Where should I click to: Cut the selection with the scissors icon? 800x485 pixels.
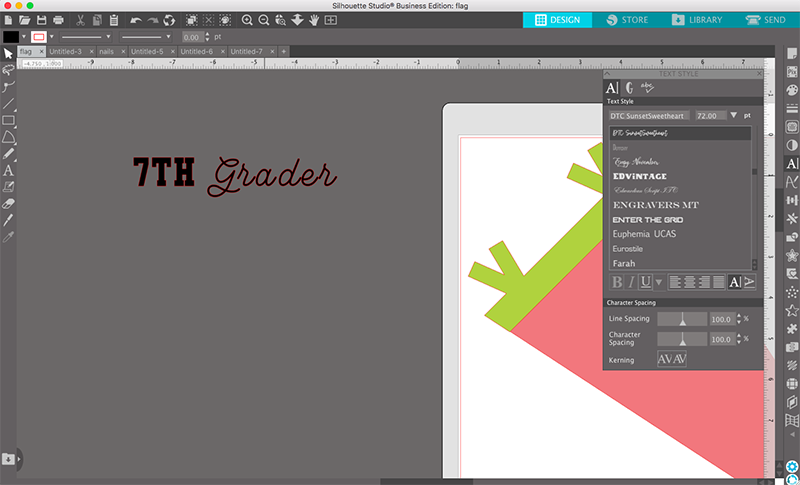pyautogui.click(x=80, y=20)
